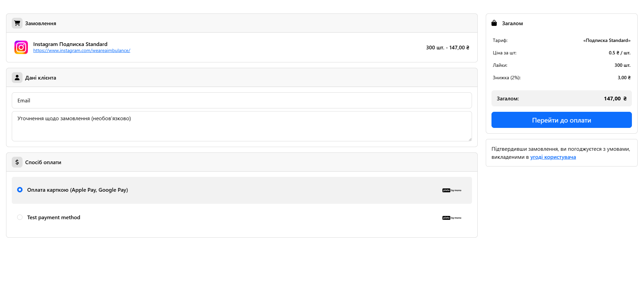The height and width of the screenshot is (283, 644).
Task: Choose the Оплата карткою (Apple Pay, Google Pay) label
Action: (x=78, y=190)
